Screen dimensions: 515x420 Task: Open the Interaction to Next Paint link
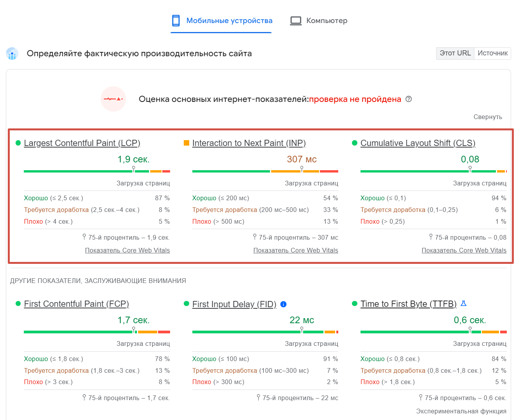pos(249,143)
